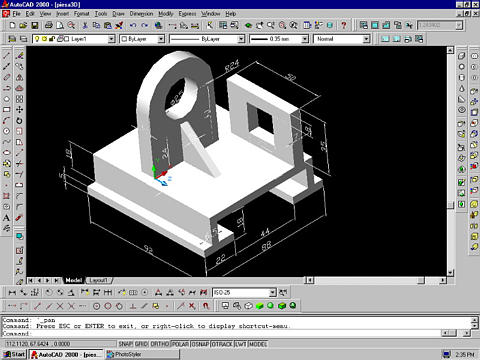Toggle OTRACK in the status bar
This screenshot has width=480, height=360.
click(222, 344)
